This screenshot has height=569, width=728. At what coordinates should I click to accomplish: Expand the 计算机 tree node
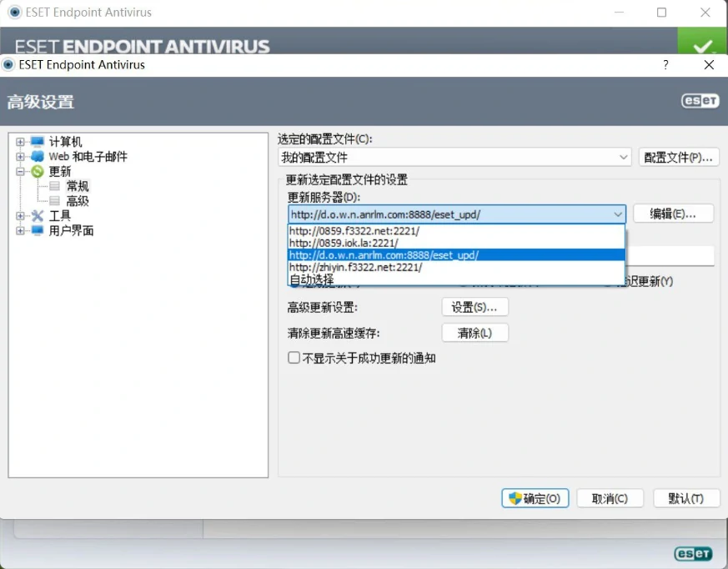click(x=20, y=142)
